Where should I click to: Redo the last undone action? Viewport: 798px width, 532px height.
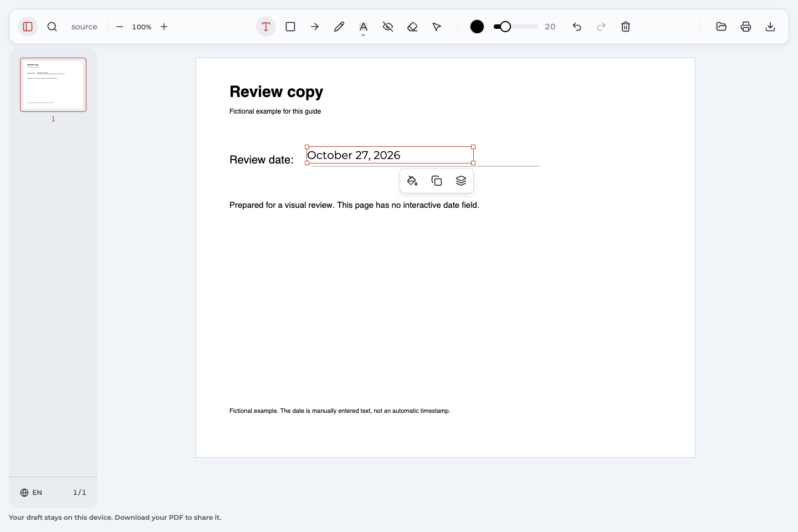click(x=601, y=27)
